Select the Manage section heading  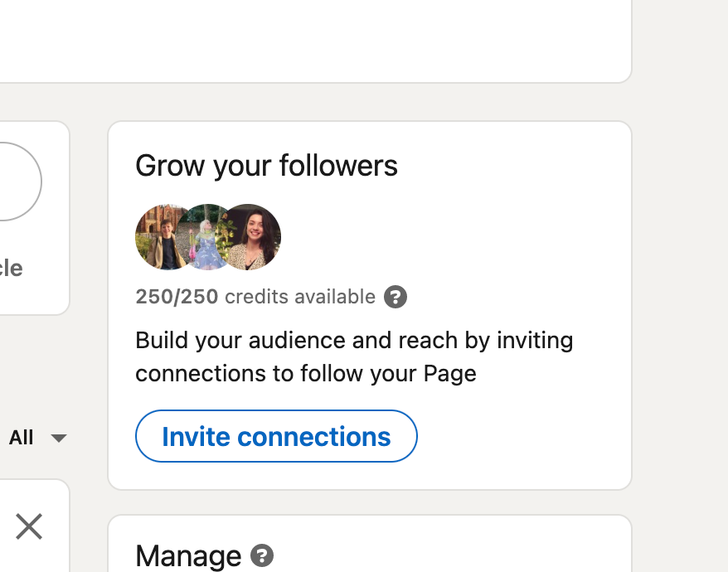(x=188, y=555)
